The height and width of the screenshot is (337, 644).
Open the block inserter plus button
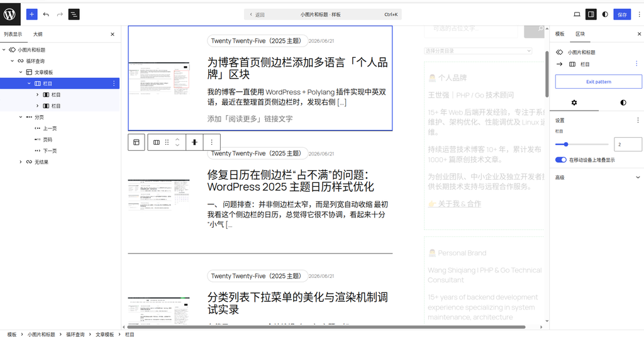pos(31,14)
